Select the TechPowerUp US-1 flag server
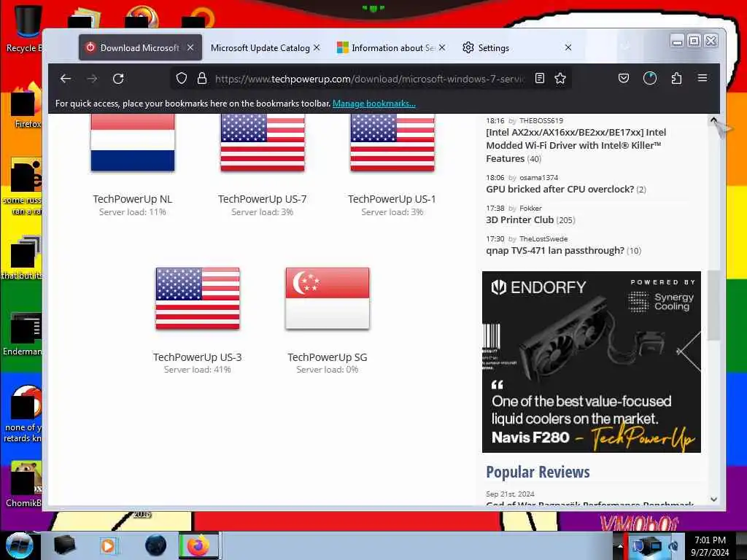 coord(392,142)
